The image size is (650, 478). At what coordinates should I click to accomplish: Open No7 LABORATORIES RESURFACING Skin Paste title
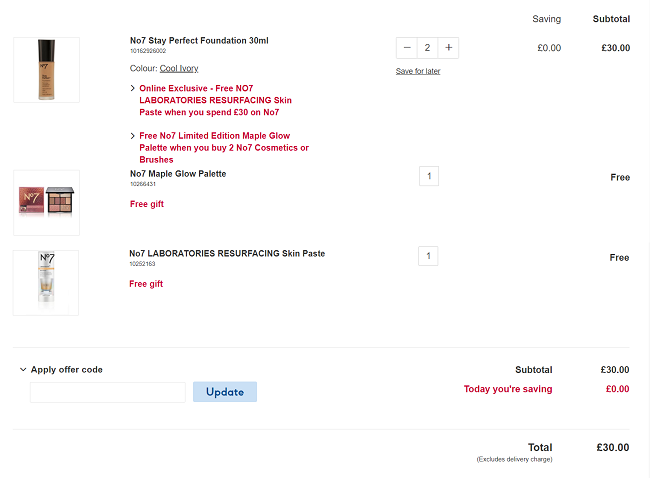tap(227, 253)
